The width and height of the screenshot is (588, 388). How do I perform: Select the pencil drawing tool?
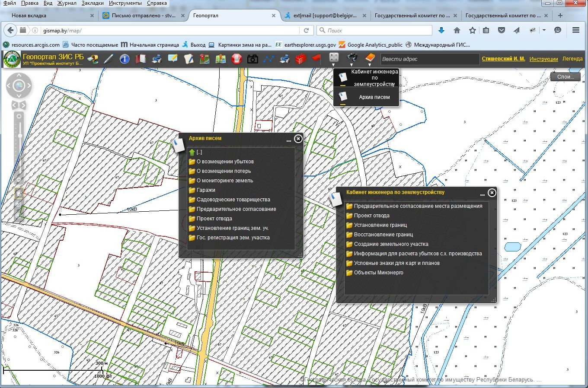(108, 59)
